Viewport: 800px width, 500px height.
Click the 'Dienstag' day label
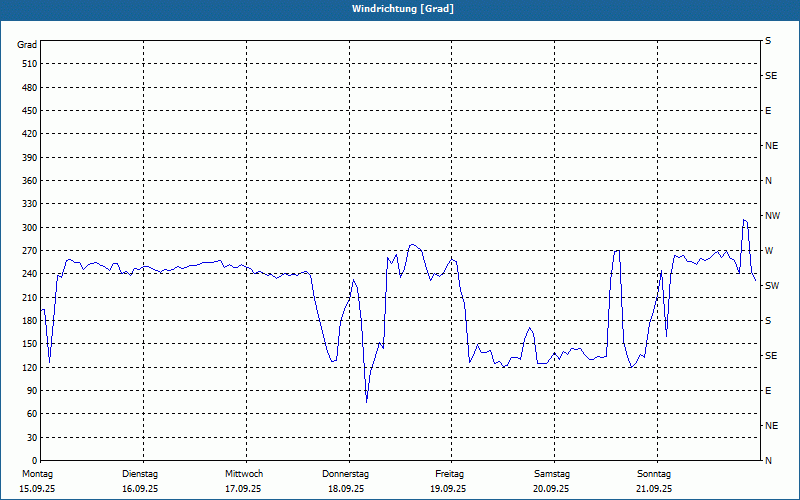(140, 474)
